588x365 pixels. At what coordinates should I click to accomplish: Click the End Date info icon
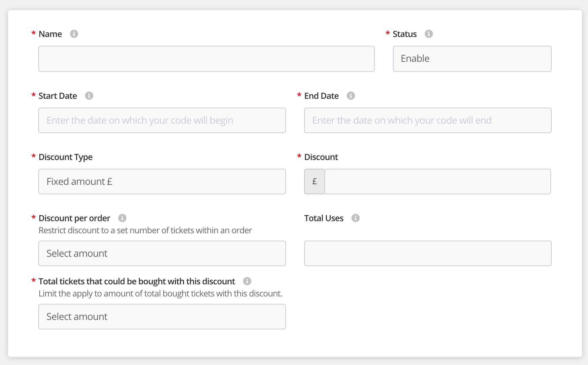351,96
